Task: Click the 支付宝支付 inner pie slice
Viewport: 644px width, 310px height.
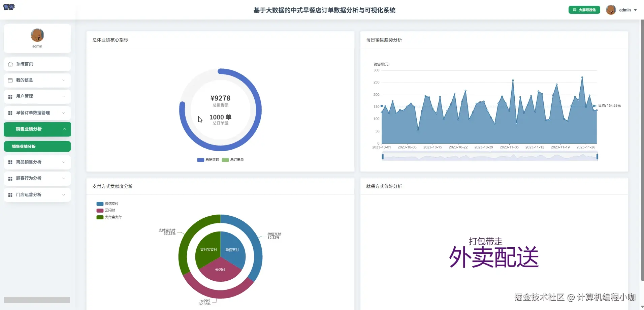Action: [208, 250]
